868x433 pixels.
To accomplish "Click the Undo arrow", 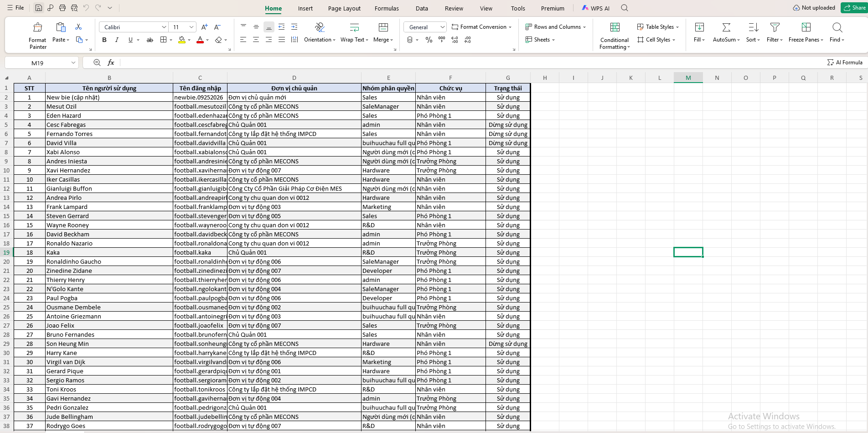I will pos(86,8).
